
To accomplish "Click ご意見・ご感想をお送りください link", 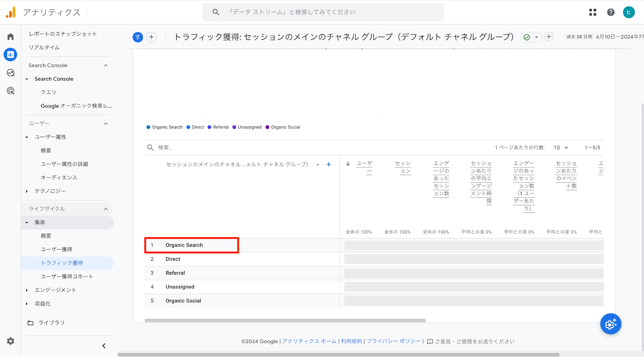I will (x=475, y=342).
